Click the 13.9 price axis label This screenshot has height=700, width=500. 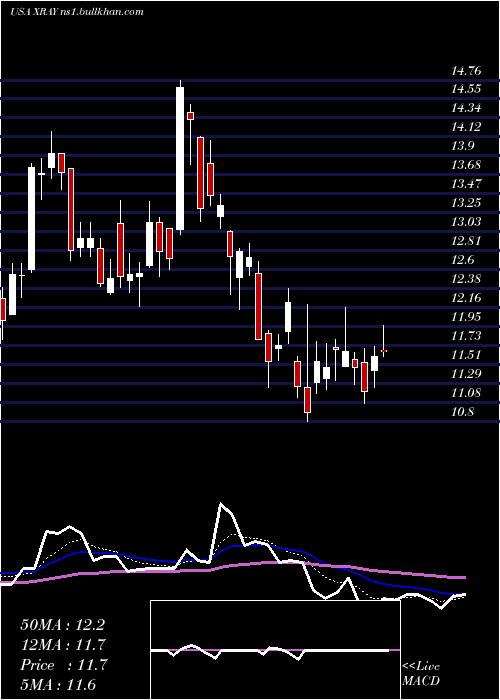[x=462, y=146]
